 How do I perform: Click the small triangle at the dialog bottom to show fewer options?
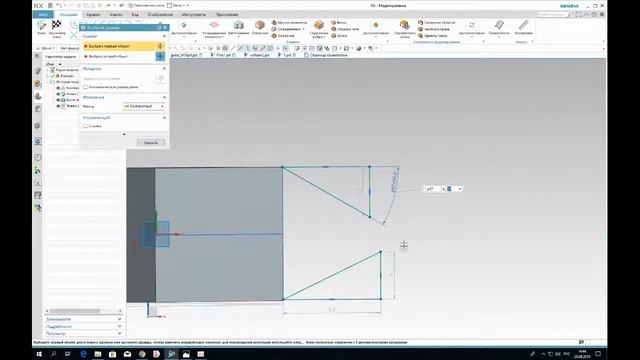(124, 134)
